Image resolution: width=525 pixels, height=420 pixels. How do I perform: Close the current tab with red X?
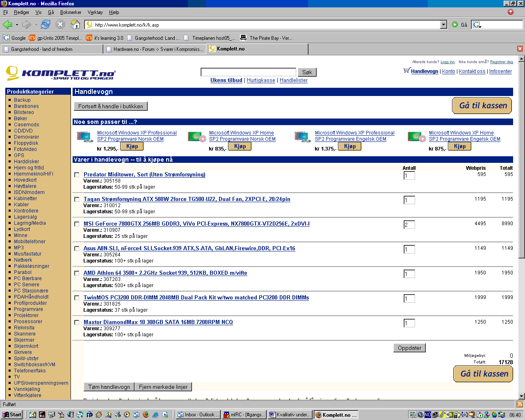point(520,49)
